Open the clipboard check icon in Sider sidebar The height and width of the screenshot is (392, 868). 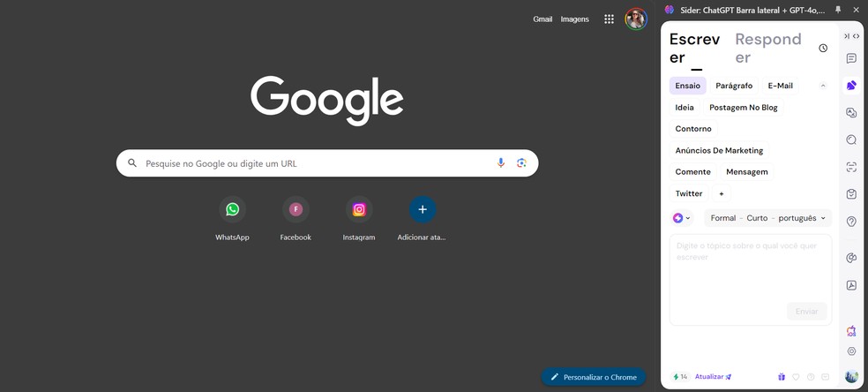[x=851, y=193]
